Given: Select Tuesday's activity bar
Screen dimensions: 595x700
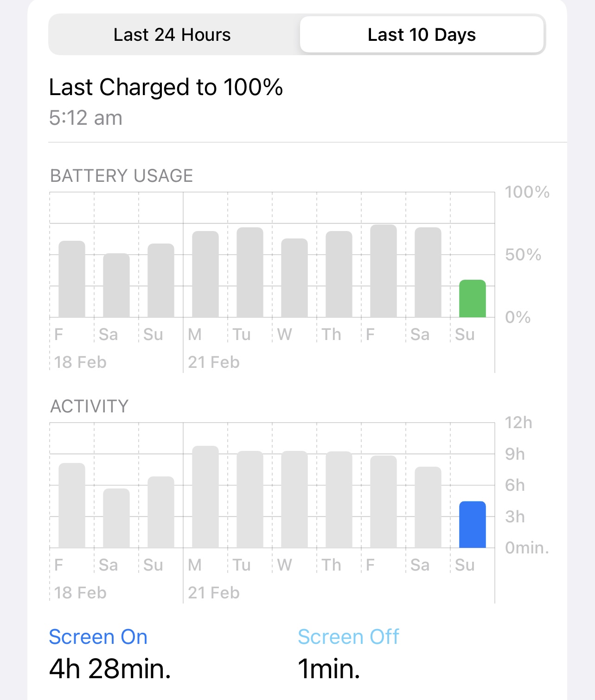Looking at the screenshot, I should 250,500.
